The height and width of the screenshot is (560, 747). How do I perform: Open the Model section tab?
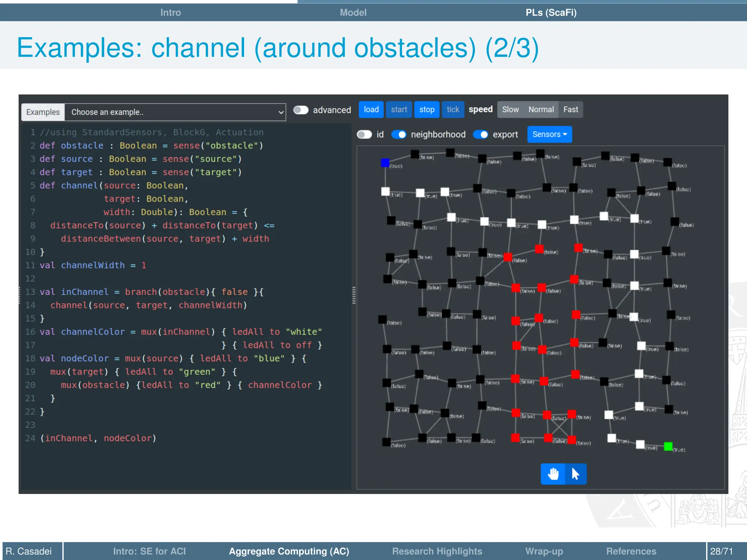coord(353,12)
